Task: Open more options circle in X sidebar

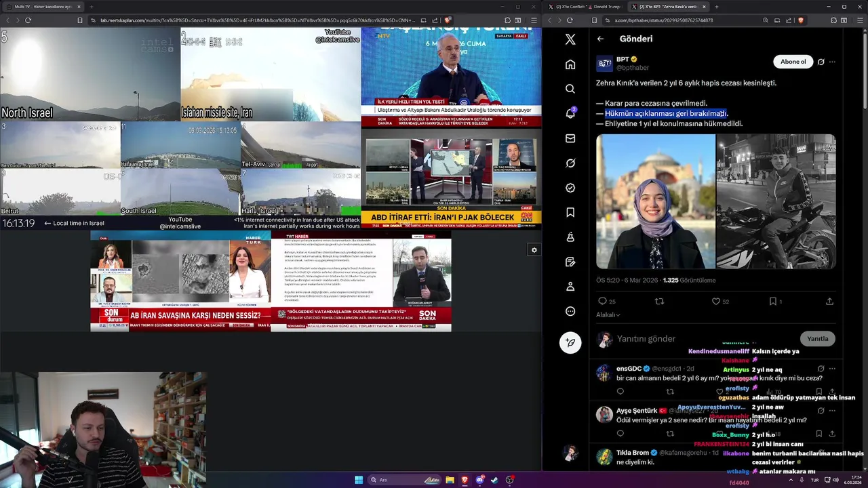Action: 570,311
